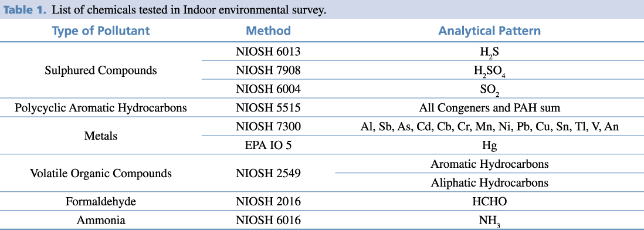Viewport: 644px width, 230px height.
Task: Select "Polycyclic Aromatic Hydrocarbons" row label
Action: pos(101,108)
